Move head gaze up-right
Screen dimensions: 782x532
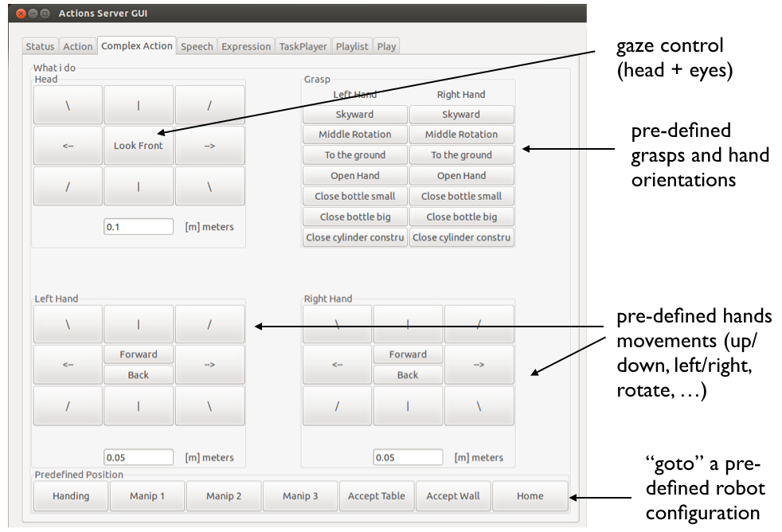pyautogui.click(x=209, y=105)
